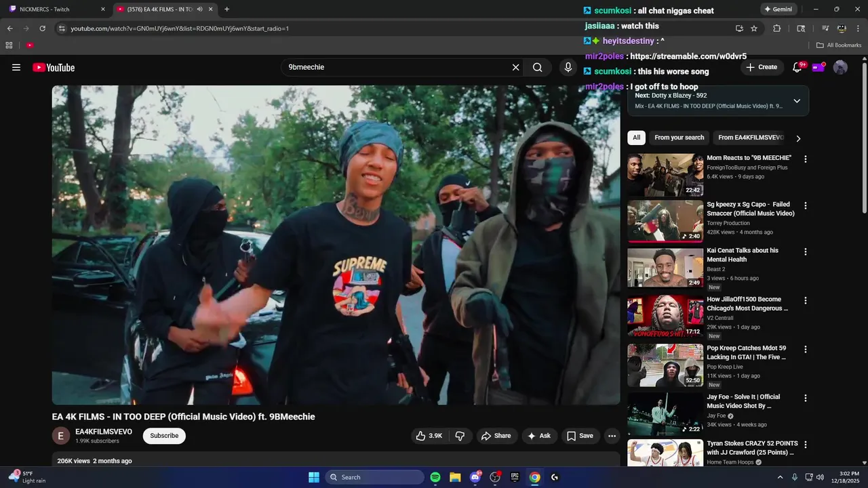Viewport: 868px width, 488px height.
Task: Select the From your search chip
Action: click(x=679, y=138)
